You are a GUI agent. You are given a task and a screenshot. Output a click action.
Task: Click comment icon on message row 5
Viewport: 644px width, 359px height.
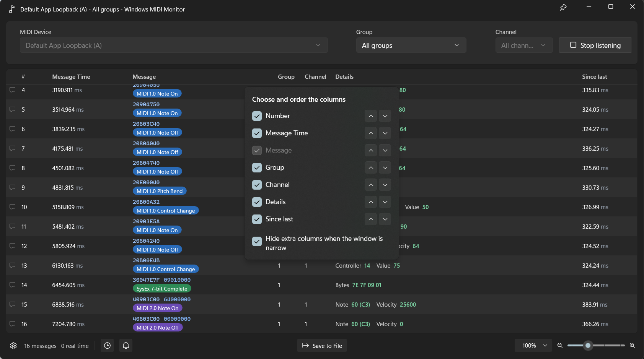coord(13,109)
